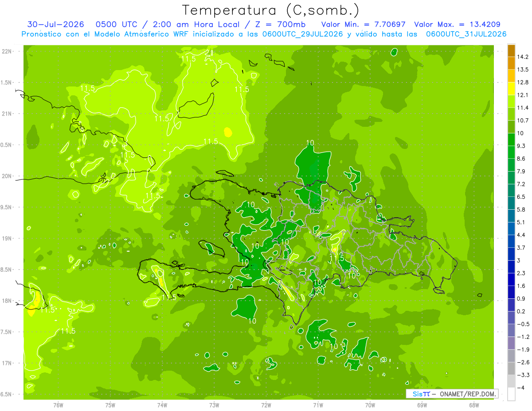
Task: Click the "-4" colorbar label
Action: click(x=521, y=388)
